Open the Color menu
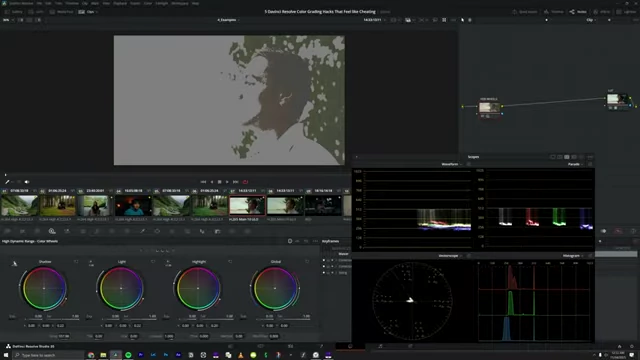Viewport: 640px width, 360px height. click(x=148, y=3)
